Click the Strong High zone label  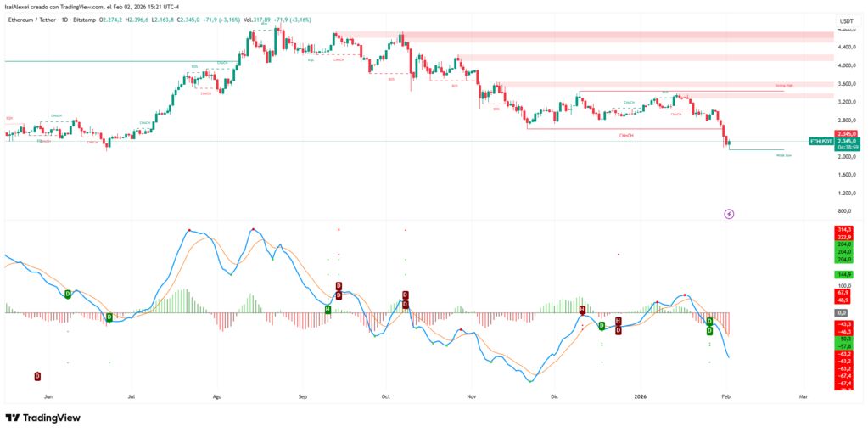(783, 86)
